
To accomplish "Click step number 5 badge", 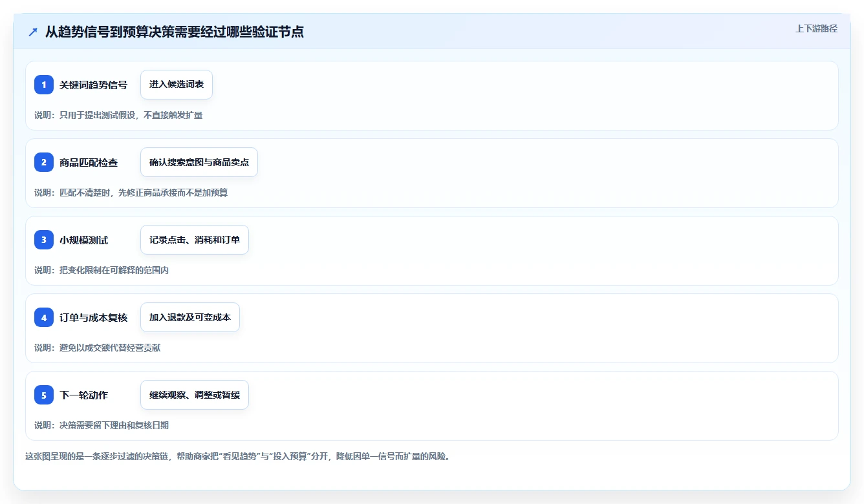I will 44,395.
